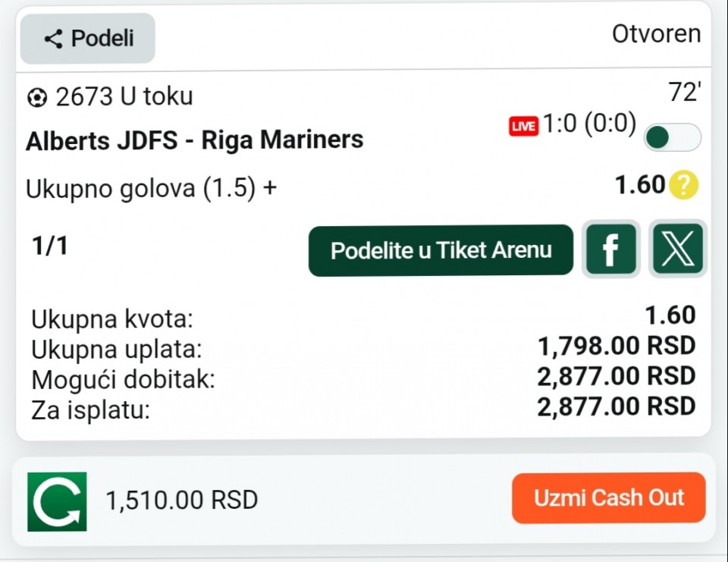
Task: Click the 1.60 odds next to the question mark
Action: 639,185
